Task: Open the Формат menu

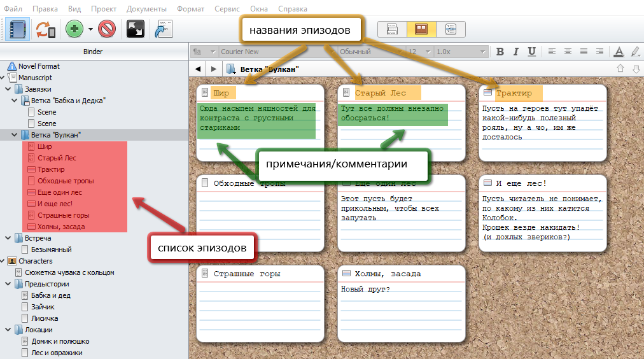Action: [192, 9]
